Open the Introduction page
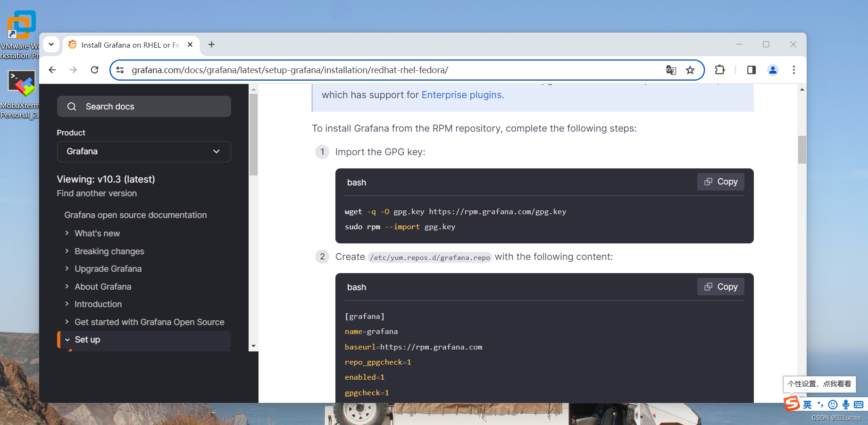Viewport: 868px width, 425px height. 98,304
